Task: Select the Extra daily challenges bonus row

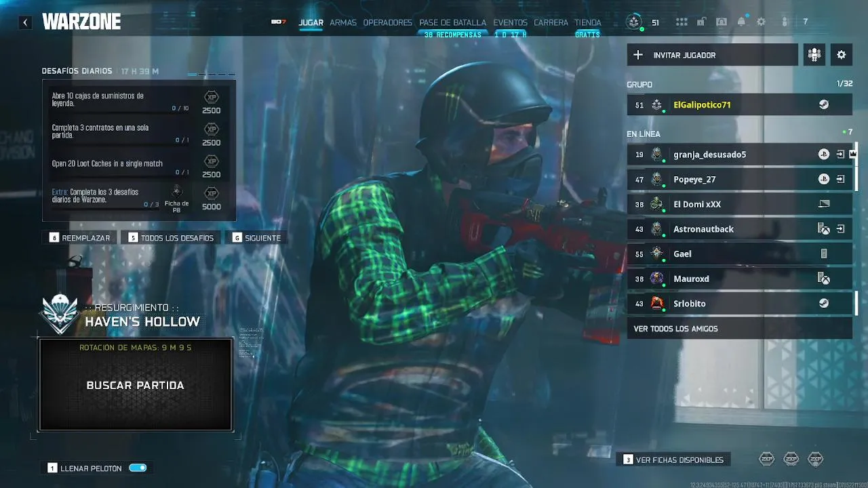Action: click(x=139, y=198)
